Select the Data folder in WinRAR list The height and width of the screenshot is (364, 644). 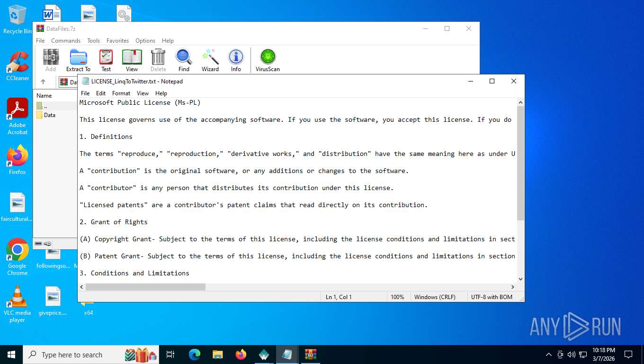click(50, 115)
